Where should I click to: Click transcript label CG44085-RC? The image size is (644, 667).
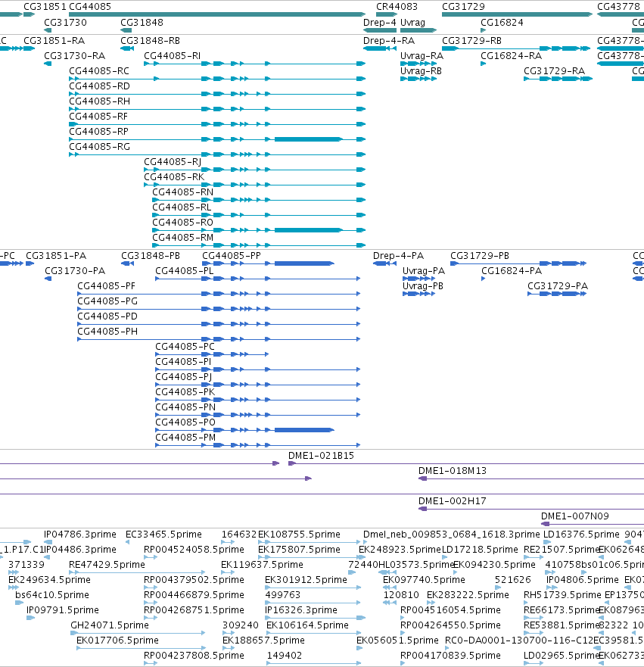click(x=99, y=70)
